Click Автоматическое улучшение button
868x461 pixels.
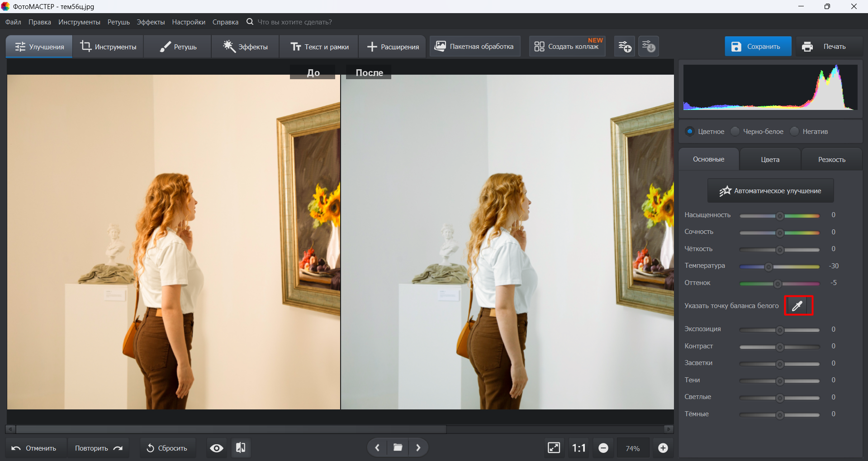pyautogui.click(x=770, y=191)
